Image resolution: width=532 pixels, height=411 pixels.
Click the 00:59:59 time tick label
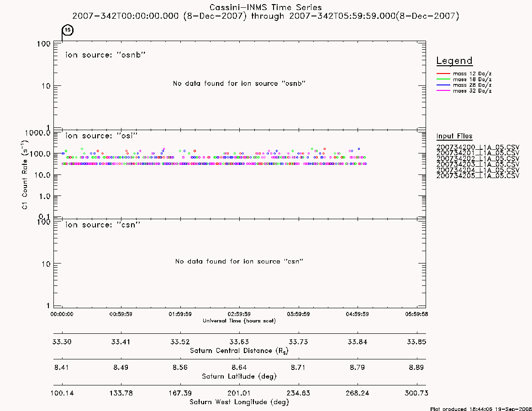pyautogui.click(x=121, y=314)
